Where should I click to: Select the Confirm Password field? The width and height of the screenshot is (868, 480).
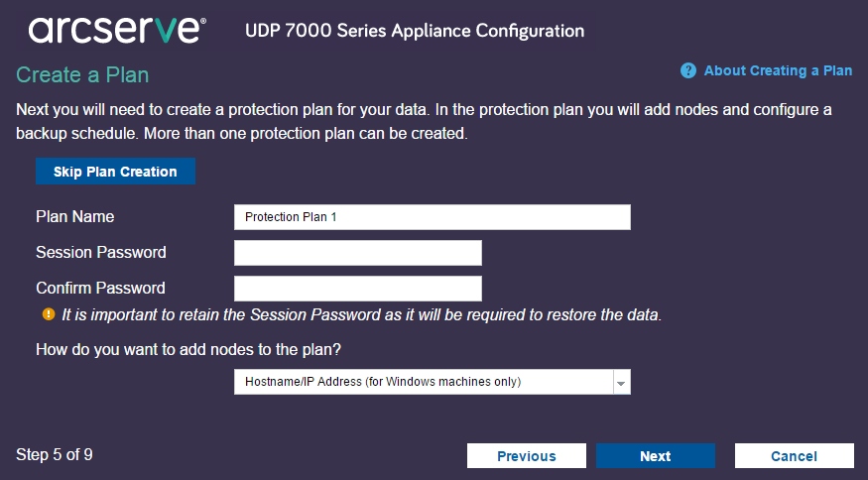pyautogui.click(x=357, y=289)
